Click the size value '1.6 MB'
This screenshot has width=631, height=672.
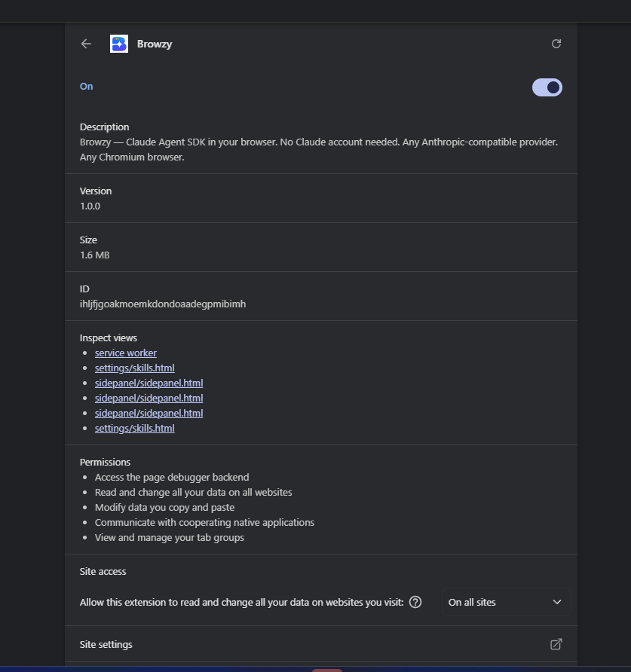click(x=95, y=255)
